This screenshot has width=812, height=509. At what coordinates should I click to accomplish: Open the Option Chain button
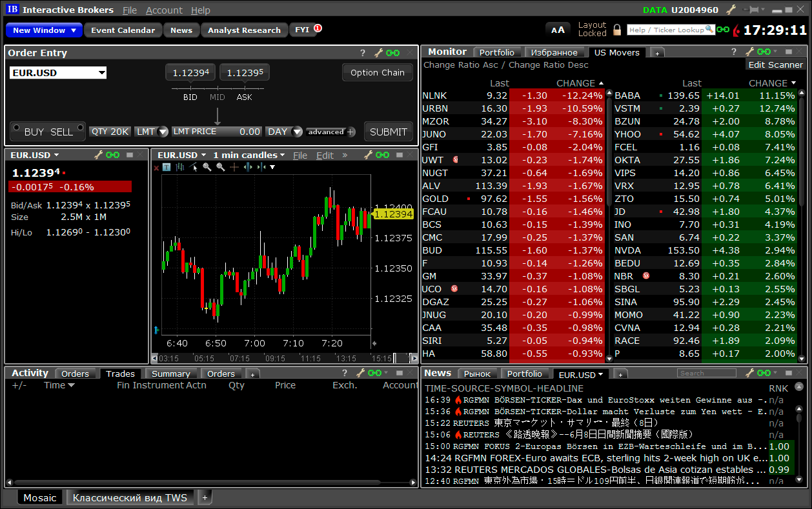point(377,72)
